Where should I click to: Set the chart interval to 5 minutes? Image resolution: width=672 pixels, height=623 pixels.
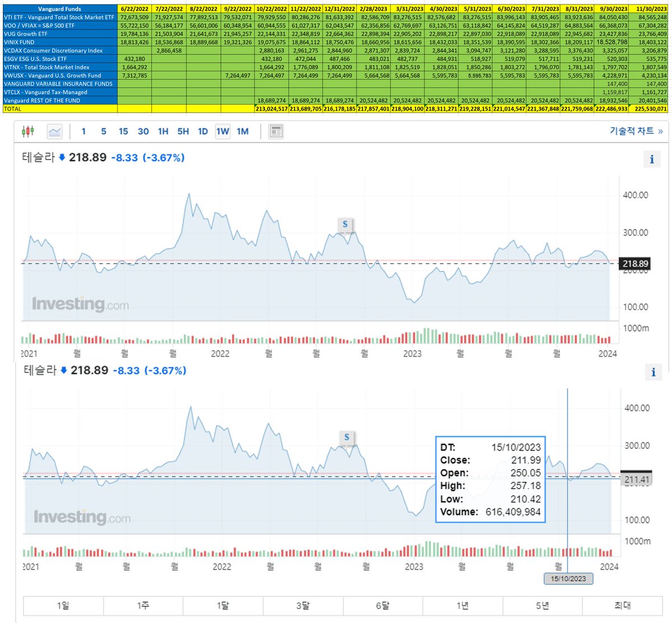point(104,131)
